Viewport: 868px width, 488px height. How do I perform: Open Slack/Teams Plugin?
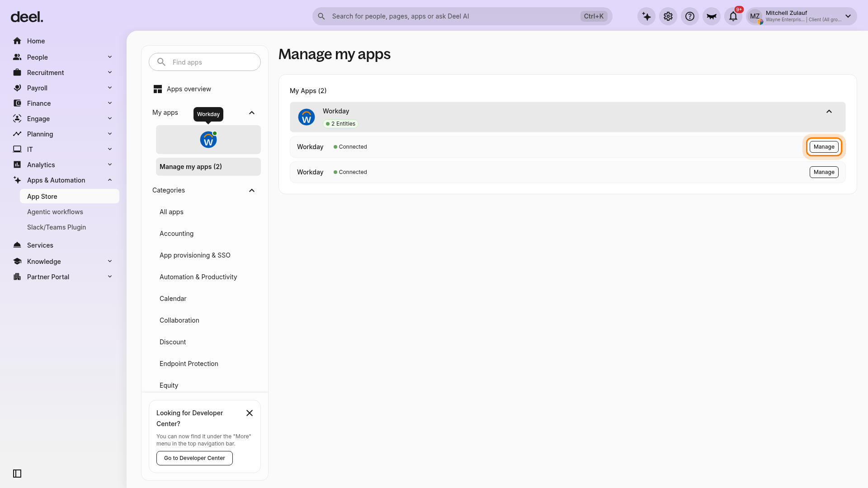[x=57, y=227]
